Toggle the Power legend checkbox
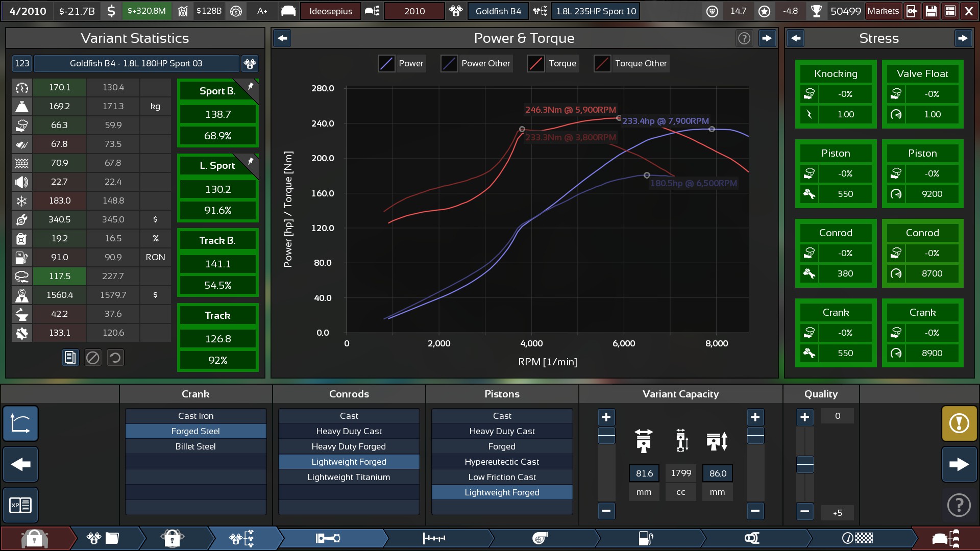980x551 pixels. coord(386,64)
